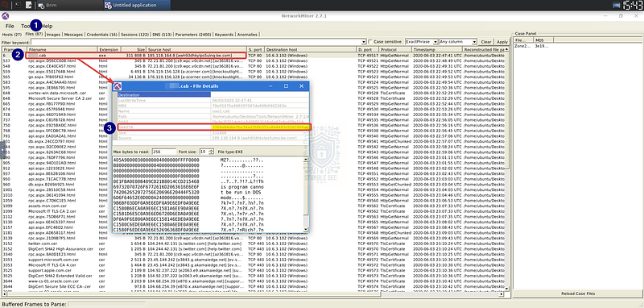Select the support.microsoft.com.cer row
The height and width of the screenshot is (308, 644).
pyautogui.click(x=254, y=260)
